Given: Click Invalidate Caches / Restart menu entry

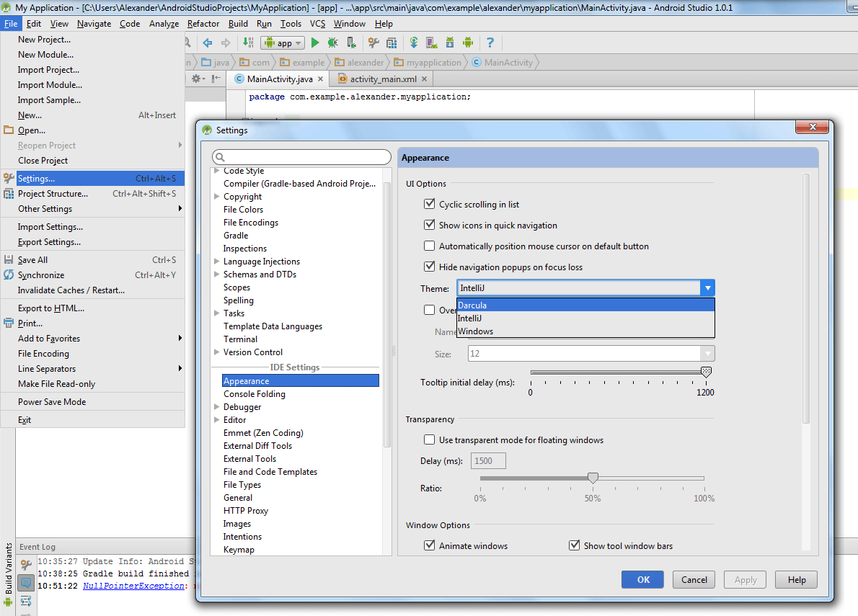Looking at the screenshot, I should click(93, 290).
